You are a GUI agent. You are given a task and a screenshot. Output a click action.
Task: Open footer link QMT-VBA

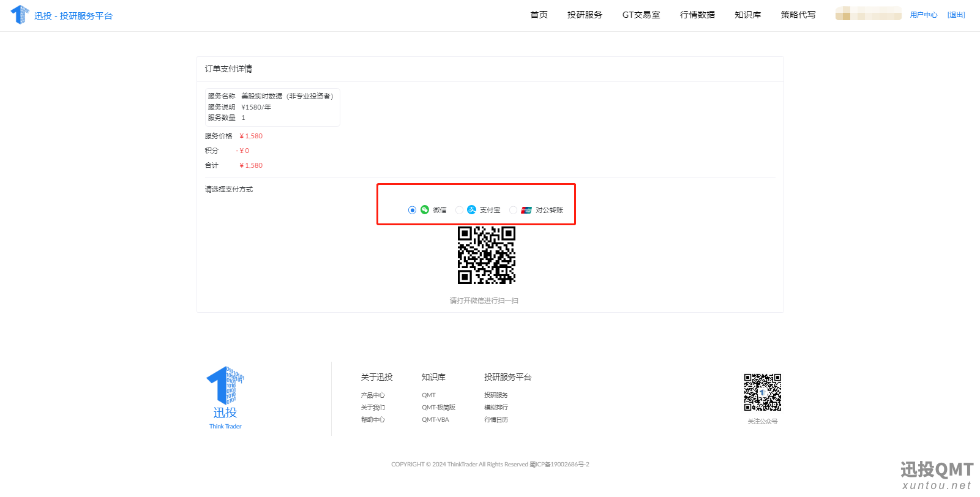coord(435,420)
